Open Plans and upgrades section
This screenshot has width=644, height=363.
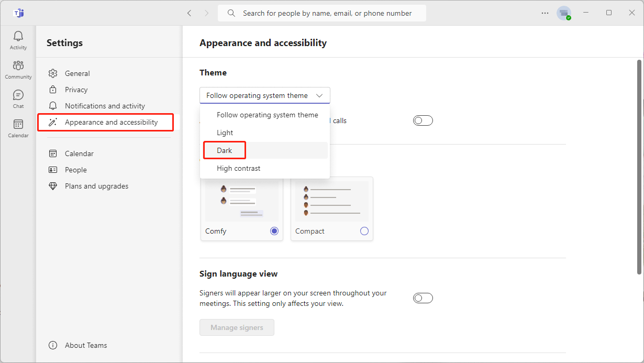click(x=96, y=185)
